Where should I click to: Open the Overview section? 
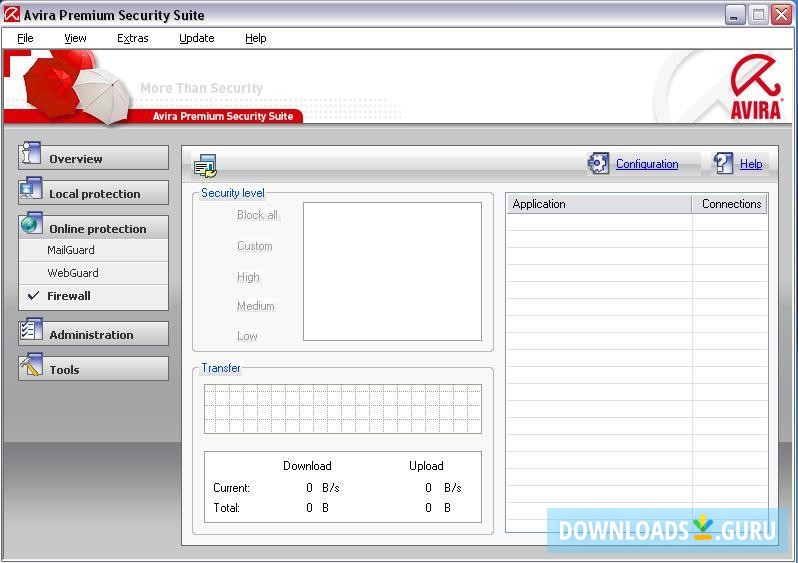click(x=94, y=158)
